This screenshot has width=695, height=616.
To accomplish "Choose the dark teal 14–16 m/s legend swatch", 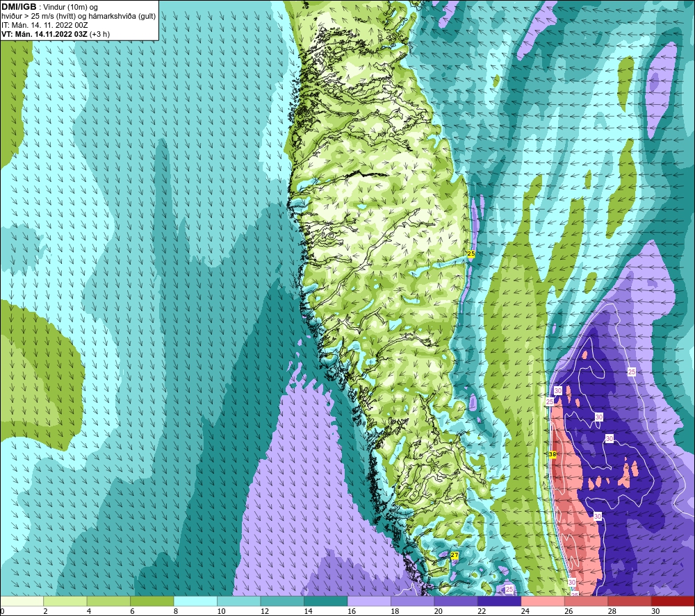I will click(326, 601).
